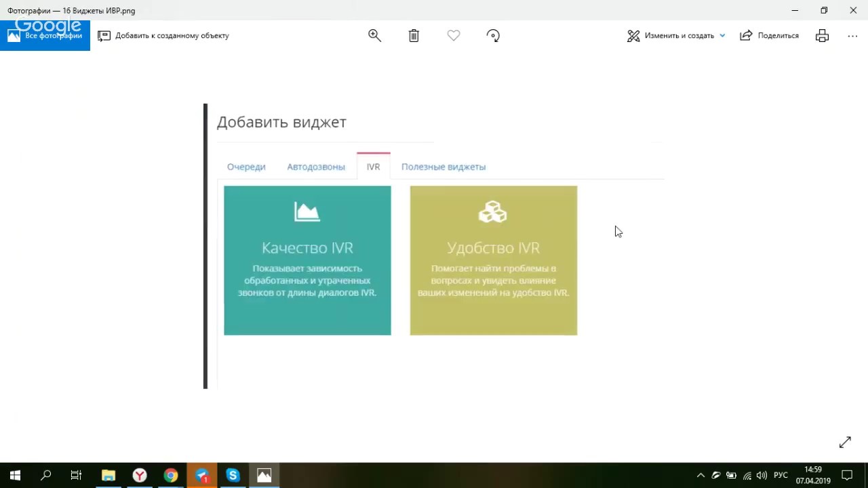Open the Windows Start menu
Screen dimensions: 868x488
point(15,475)
